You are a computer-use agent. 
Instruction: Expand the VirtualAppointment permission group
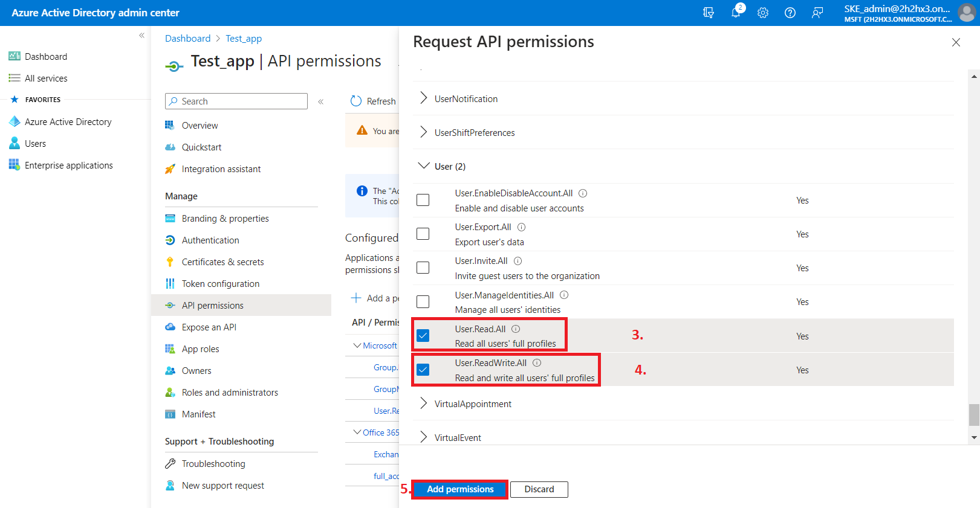pos(424,404)
